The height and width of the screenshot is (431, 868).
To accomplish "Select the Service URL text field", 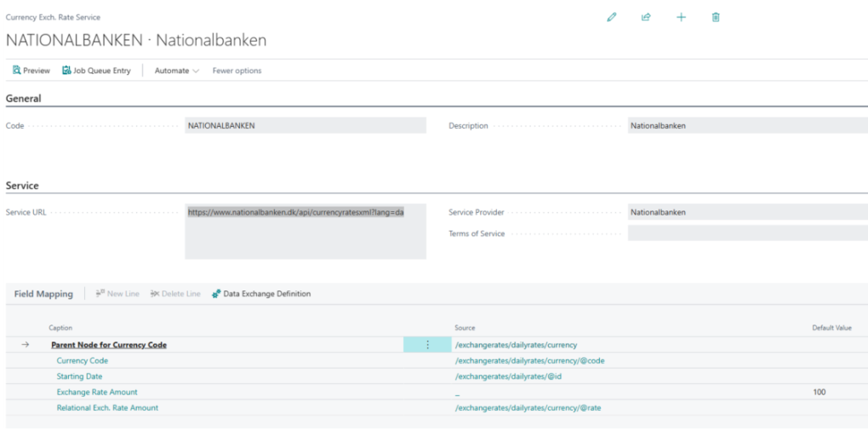I will 305,231.
